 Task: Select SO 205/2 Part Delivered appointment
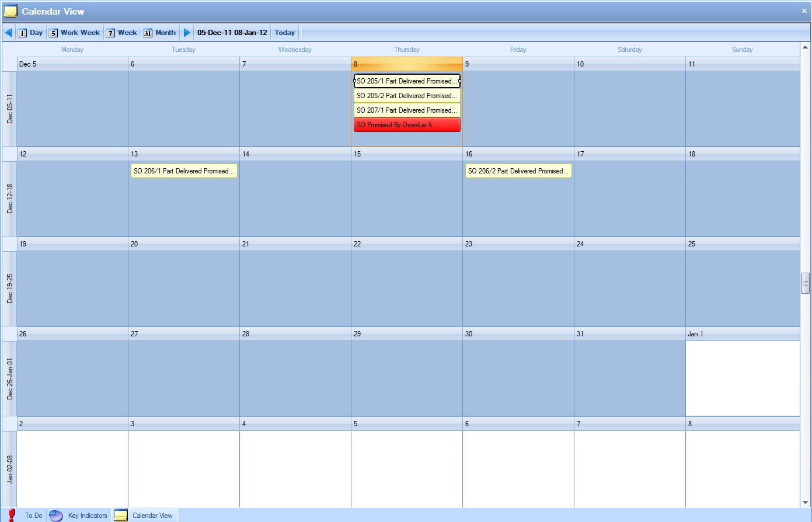click(x=407, y=96)
